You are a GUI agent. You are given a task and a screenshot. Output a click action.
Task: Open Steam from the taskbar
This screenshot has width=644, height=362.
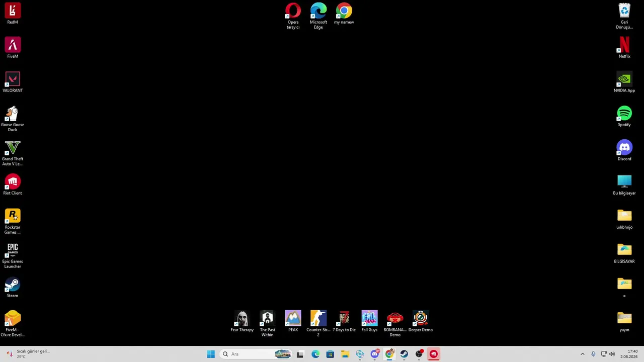pos(404,354)
